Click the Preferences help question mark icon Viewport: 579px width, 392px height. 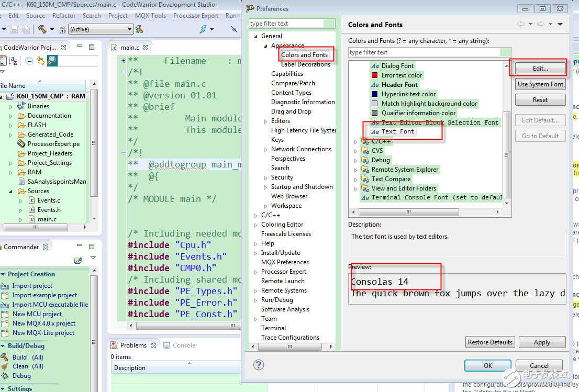pos(259,365)
